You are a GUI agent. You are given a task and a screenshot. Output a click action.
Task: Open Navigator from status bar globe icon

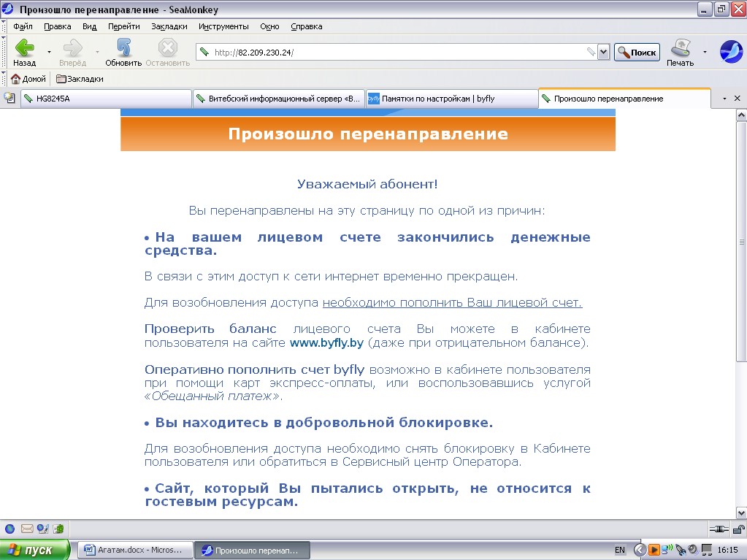tap(9, 529)
